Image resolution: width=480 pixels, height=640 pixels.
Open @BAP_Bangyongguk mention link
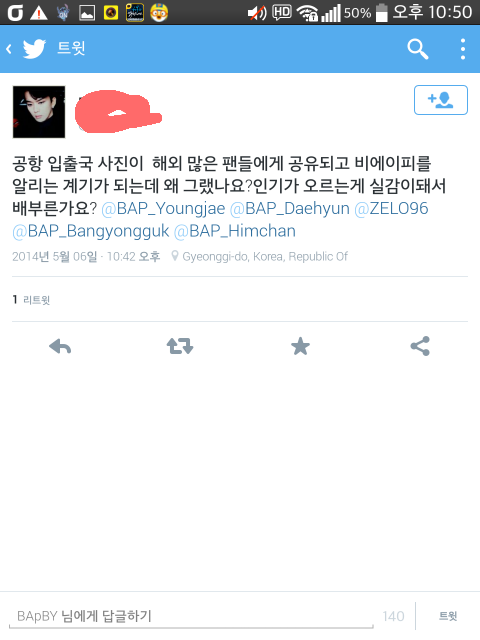tap(91, 231)
